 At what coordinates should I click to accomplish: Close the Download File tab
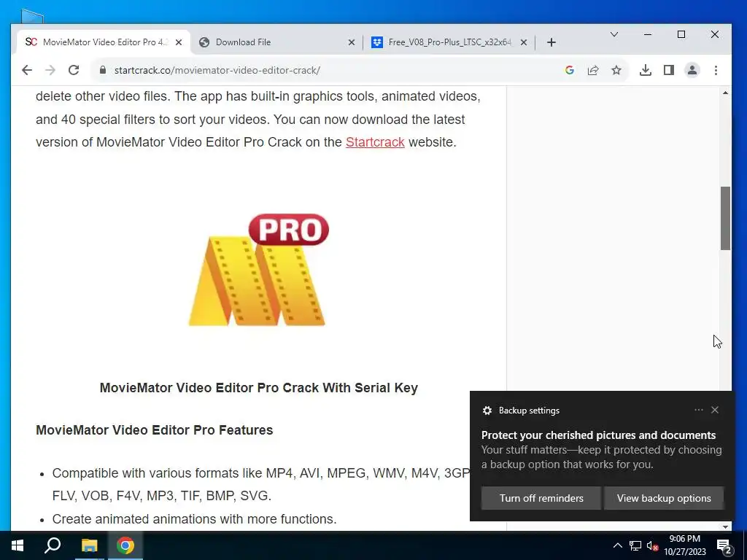click(352, 42)
